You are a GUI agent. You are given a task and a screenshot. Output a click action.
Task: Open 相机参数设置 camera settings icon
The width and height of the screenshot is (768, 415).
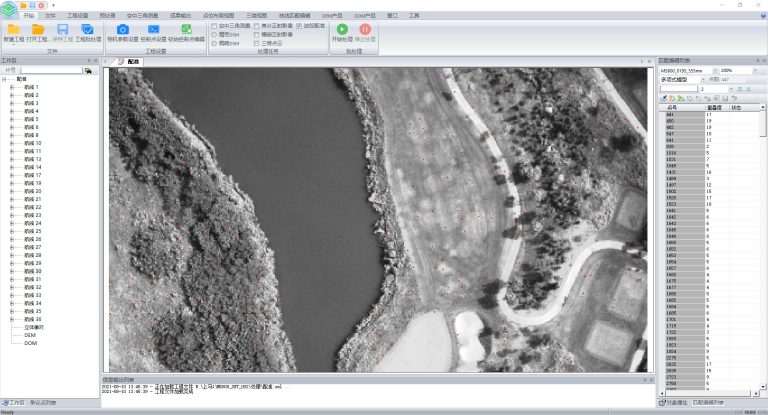pos(122,31)
